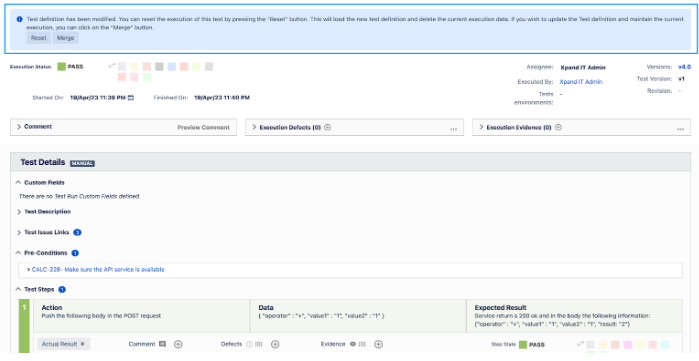The image size is (699, 361).
Task: Click the Expected Result text about 200 ok
Action: 562,320
